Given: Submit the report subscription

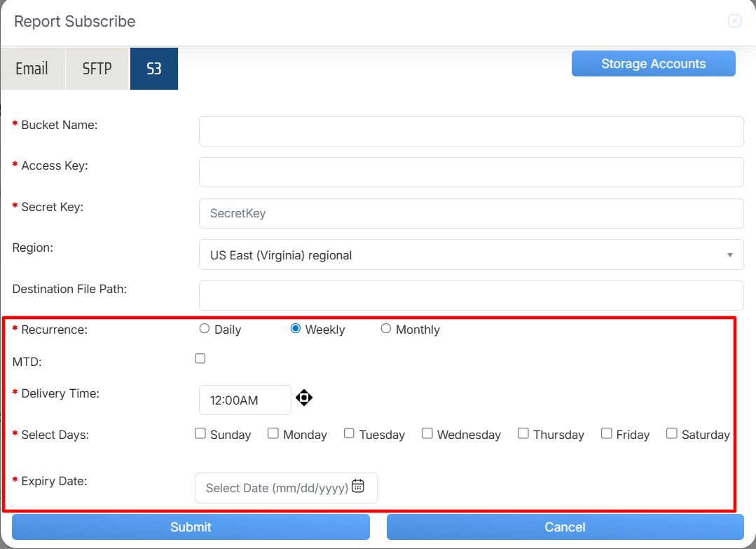Looking at the screenshot, I should 191,527.
